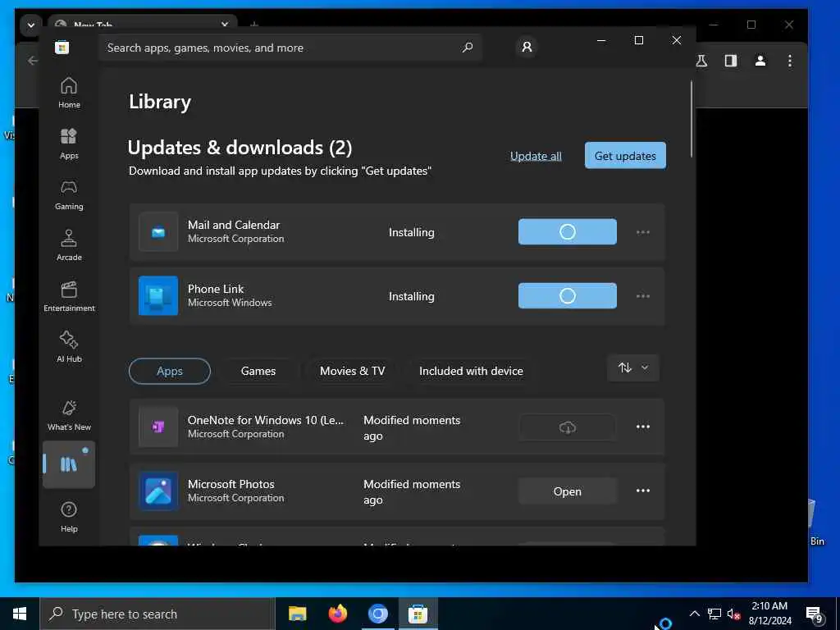The height and width of the screenshot is (630, 840).
Task: Click the Mail and Calendar app icon
Action: (158, 232)
